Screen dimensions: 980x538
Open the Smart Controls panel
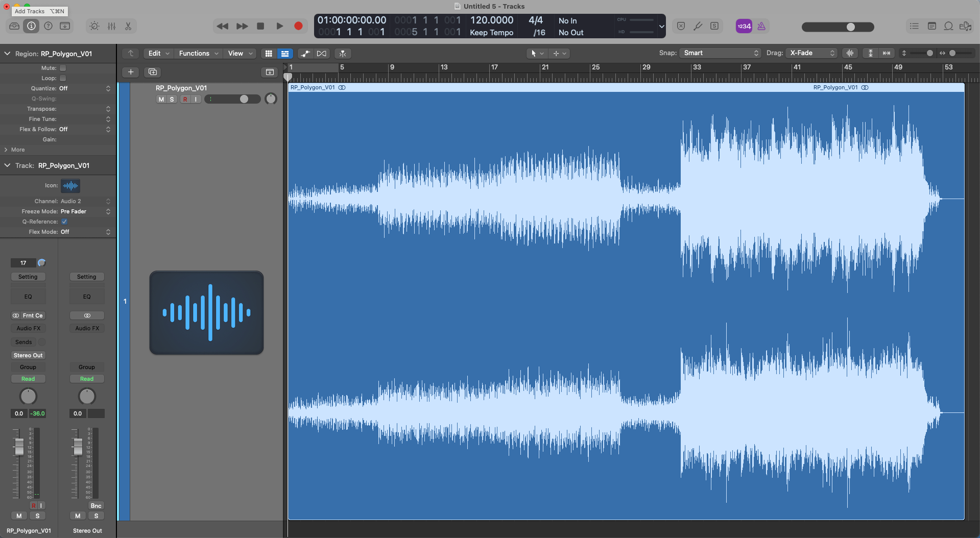(94, 26)
